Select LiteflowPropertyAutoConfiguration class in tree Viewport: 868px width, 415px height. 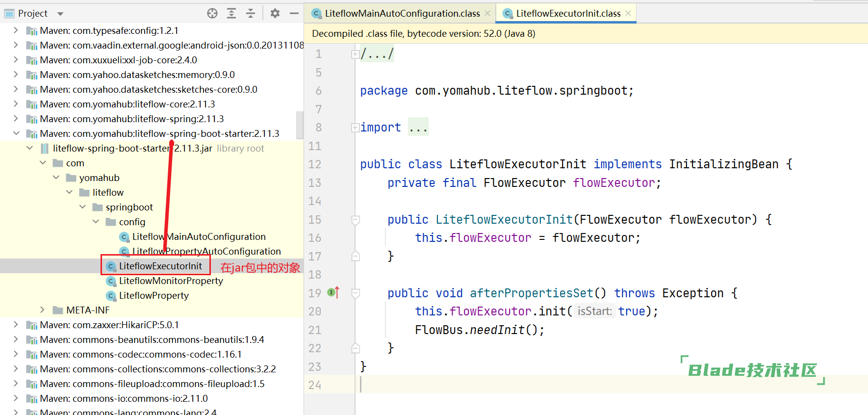tap(206, 251)
